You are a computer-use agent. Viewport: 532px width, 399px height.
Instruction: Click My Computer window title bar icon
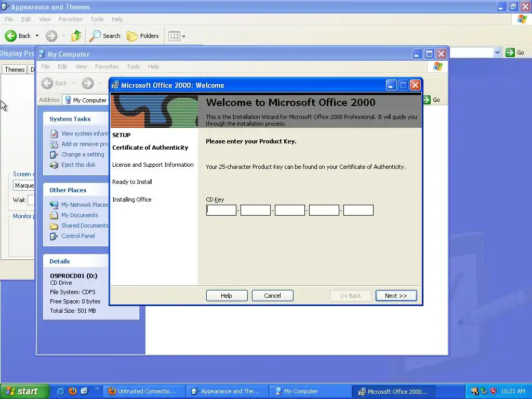(42, 54)
